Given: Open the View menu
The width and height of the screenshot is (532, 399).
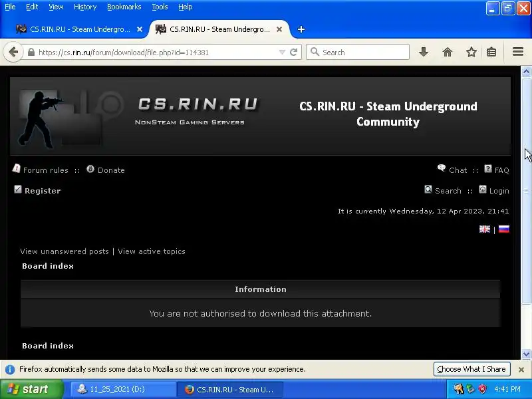Looking at the screenshot, I should [56, 7].
